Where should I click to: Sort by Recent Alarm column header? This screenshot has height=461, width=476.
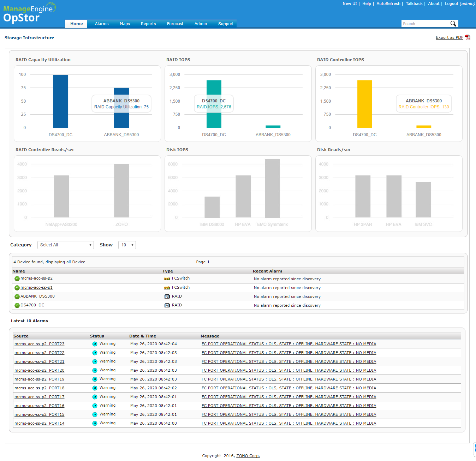click(x=267, y=271)
